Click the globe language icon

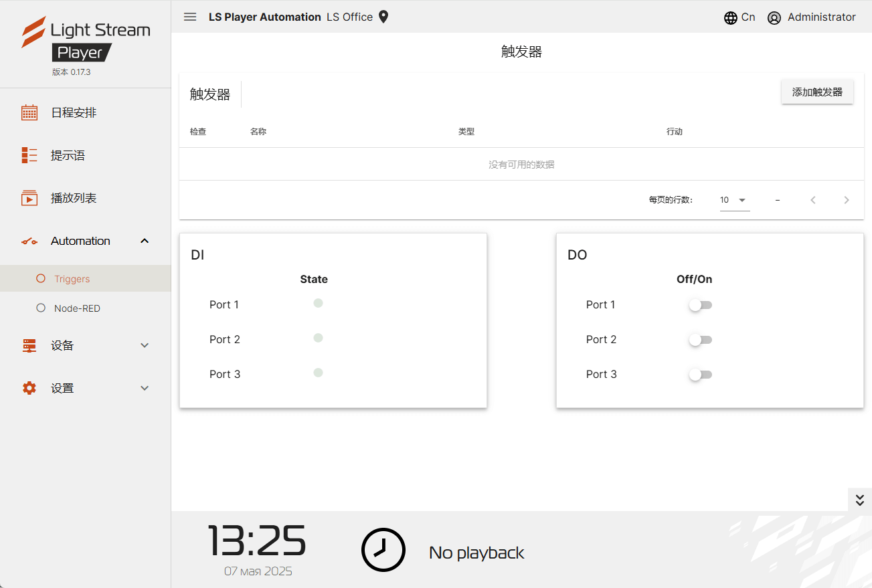[731, 18]
